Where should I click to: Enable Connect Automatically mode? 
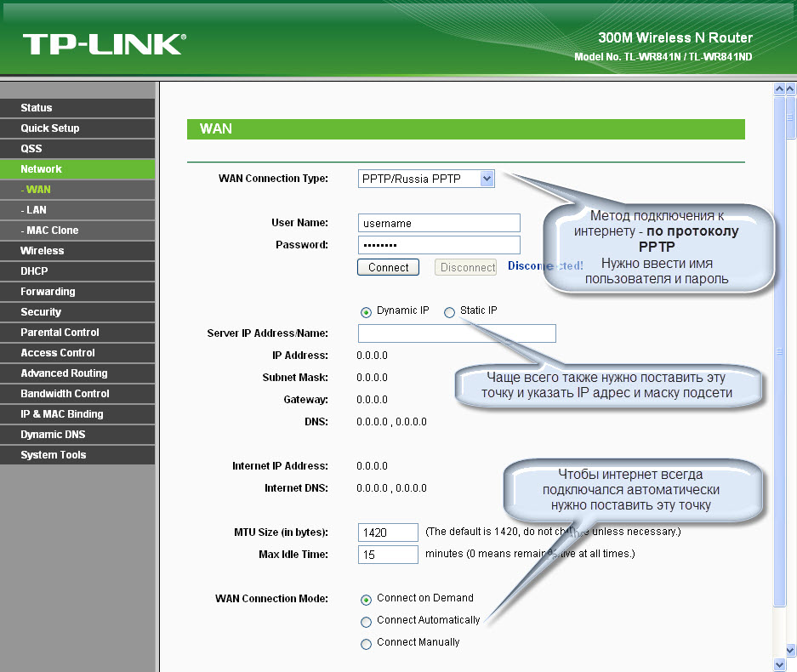click(367, 622)
